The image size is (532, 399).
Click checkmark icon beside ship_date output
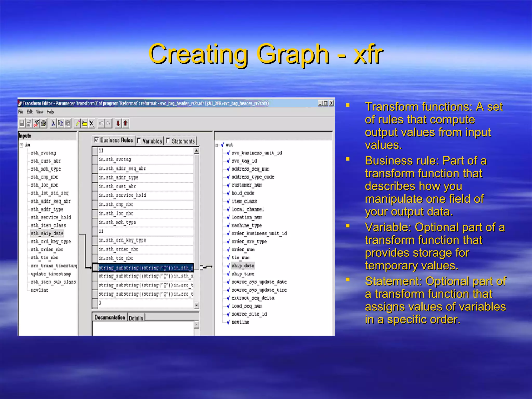(x=228, y=265)
